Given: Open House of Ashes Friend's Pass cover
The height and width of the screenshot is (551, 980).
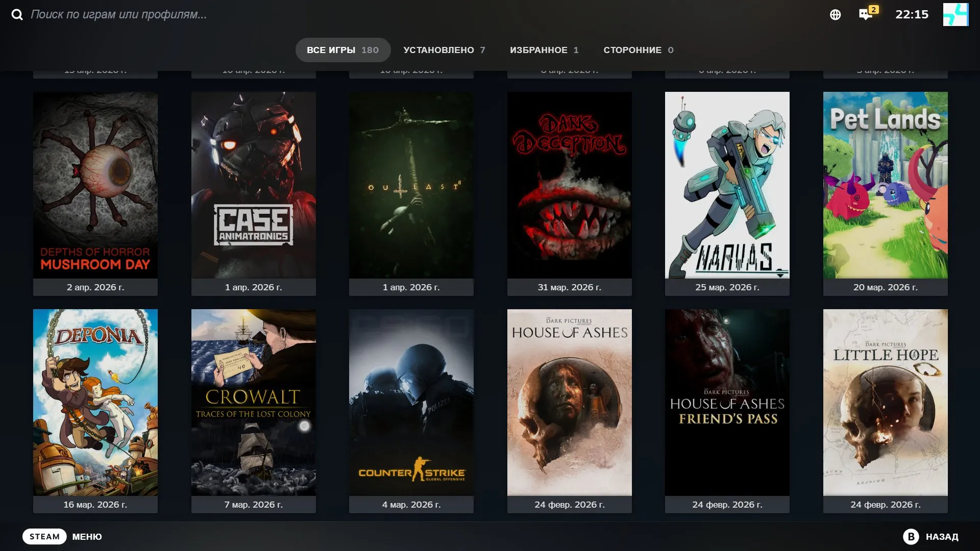Looking at the screenshot, I should [x=727, y=403].
